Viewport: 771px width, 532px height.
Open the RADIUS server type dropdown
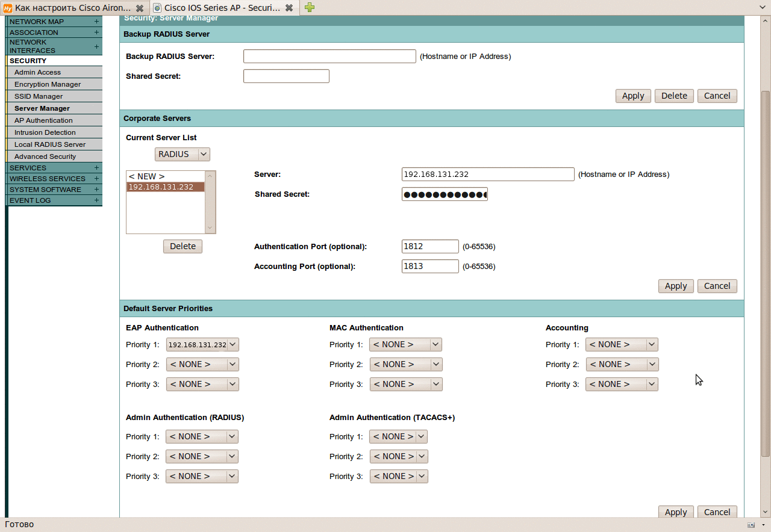point(182,155)
